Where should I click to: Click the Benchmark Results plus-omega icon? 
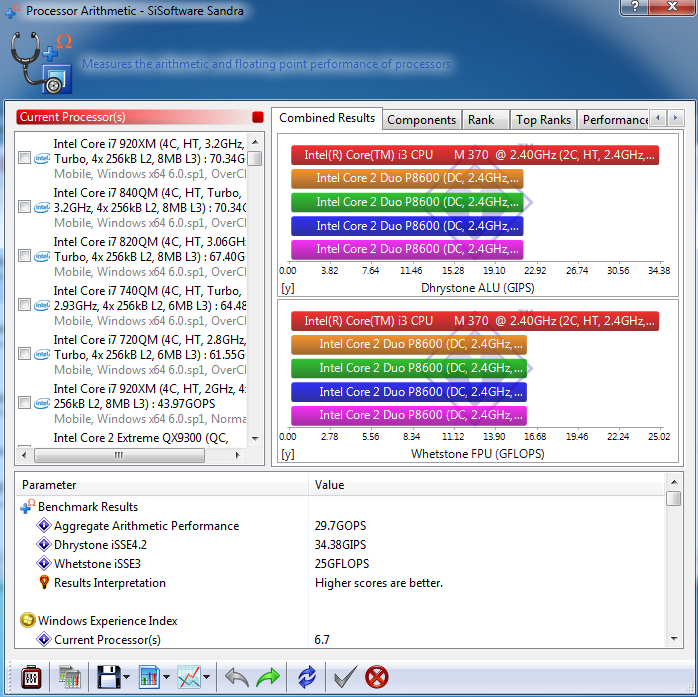point(28,507)
